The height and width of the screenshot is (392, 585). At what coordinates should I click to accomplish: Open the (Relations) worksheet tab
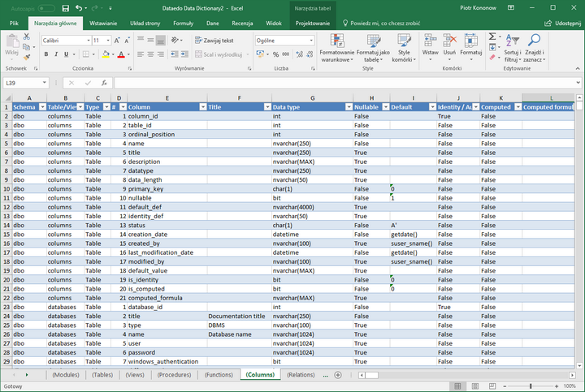pyautogui.click(x=301, y=375)
